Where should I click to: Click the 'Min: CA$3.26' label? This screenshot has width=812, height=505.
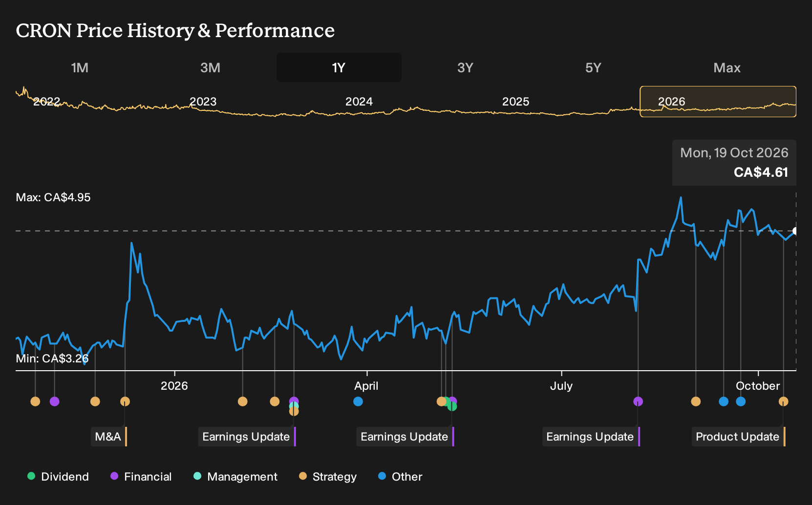coord(52,358)
